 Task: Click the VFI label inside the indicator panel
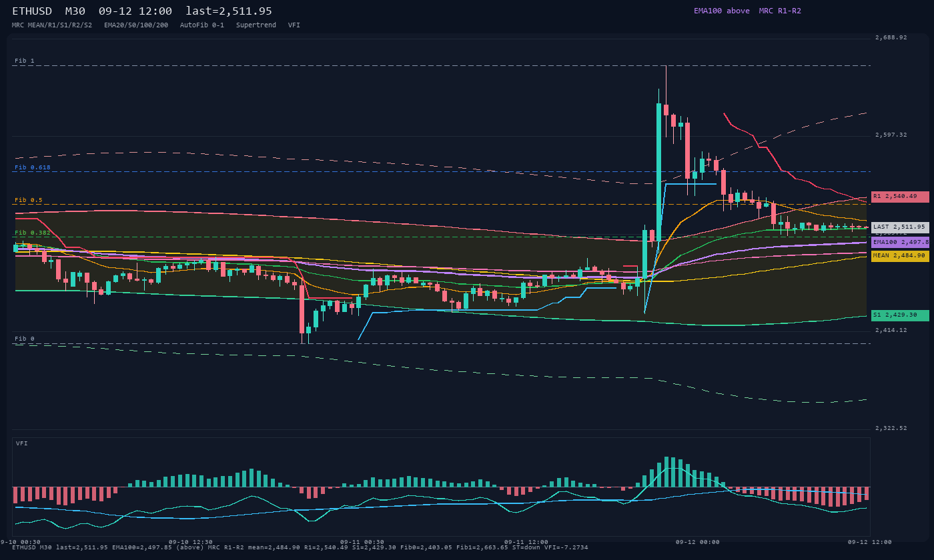coord(22,443)
